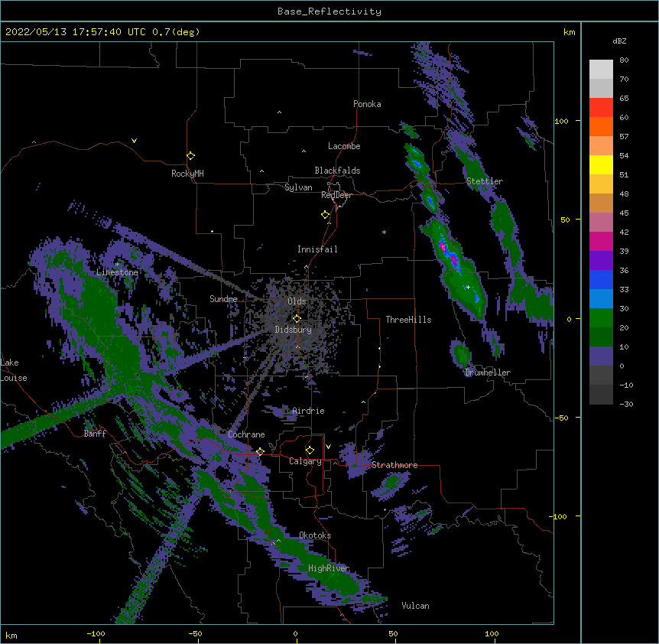Click the km unit label at top right
659x644 pixels.
569,32
